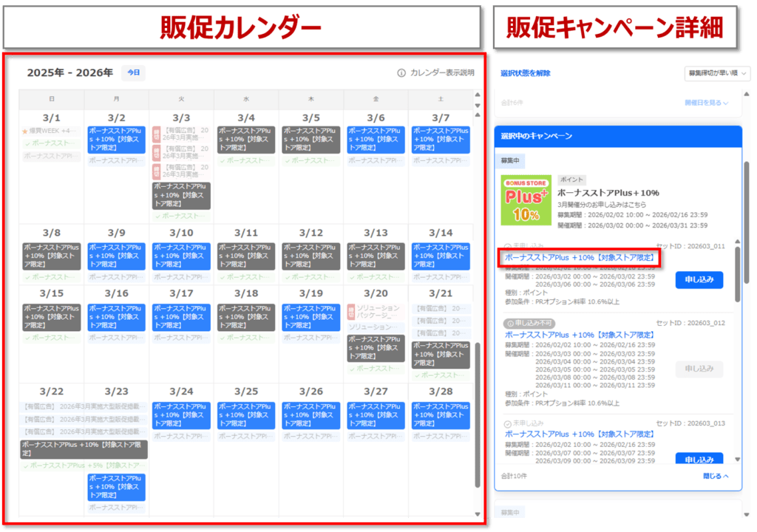The image size is (757, 532).
Task: Click the info icon on 申し込み不可 label
Action: [x=511, y=321]
